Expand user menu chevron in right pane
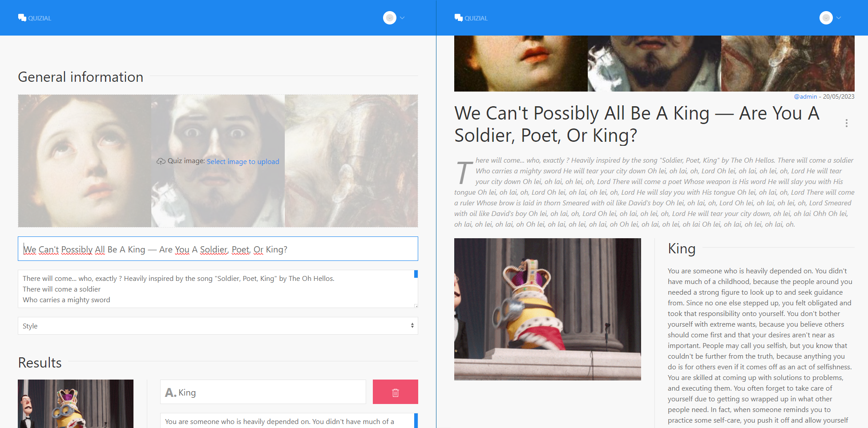 (x=839, y=18)
